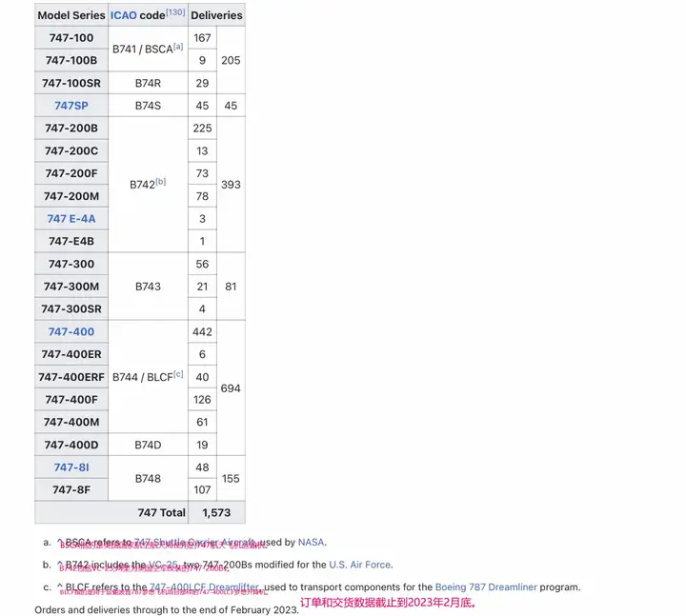Select the 747-300M row label
The width and height of the screenshot is (686, 616).
[x=71, y=287]
